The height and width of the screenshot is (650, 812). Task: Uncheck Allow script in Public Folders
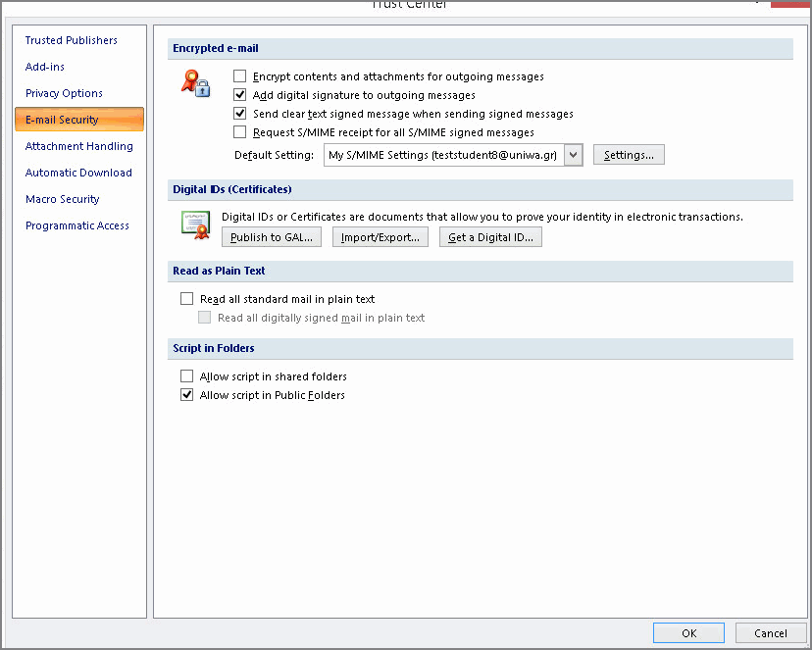(x=187, y=395)
